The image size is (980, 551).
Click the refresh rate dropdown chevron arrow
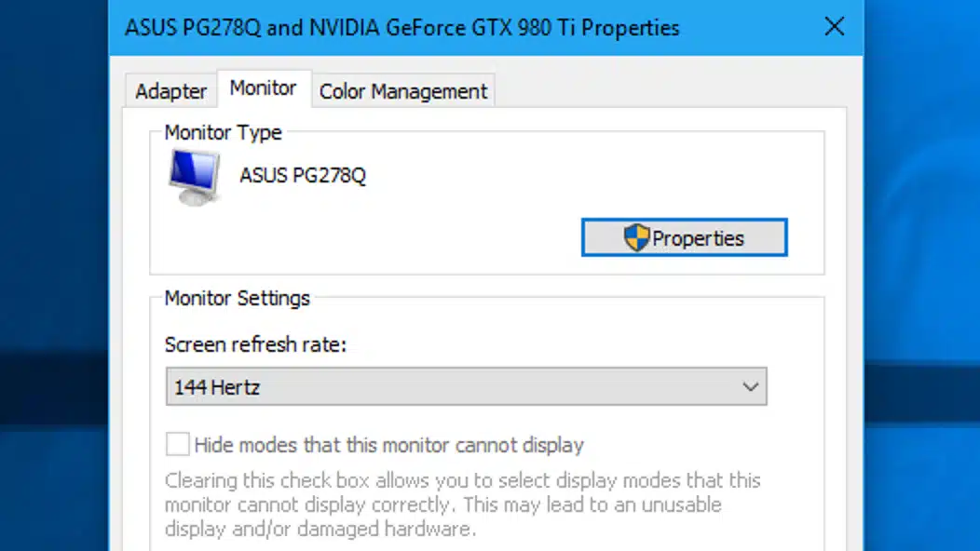[750, 387]
